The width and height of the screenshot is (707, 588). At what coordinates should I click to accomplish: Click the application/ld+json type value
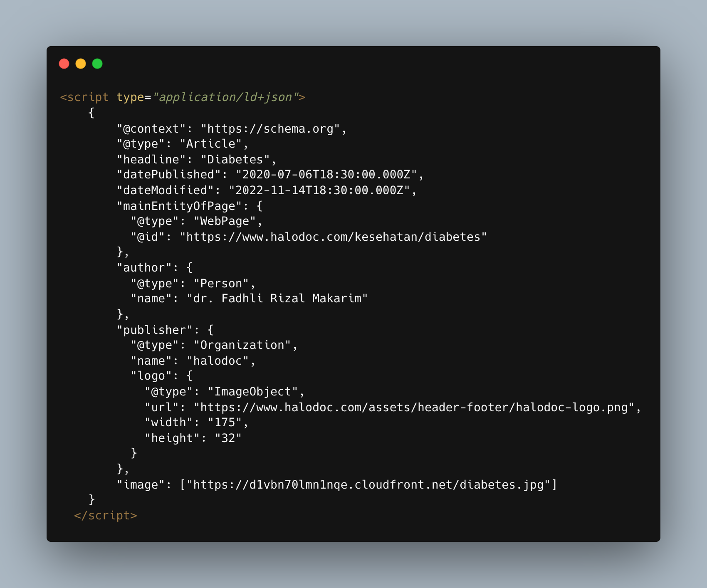tap(225, 97)
